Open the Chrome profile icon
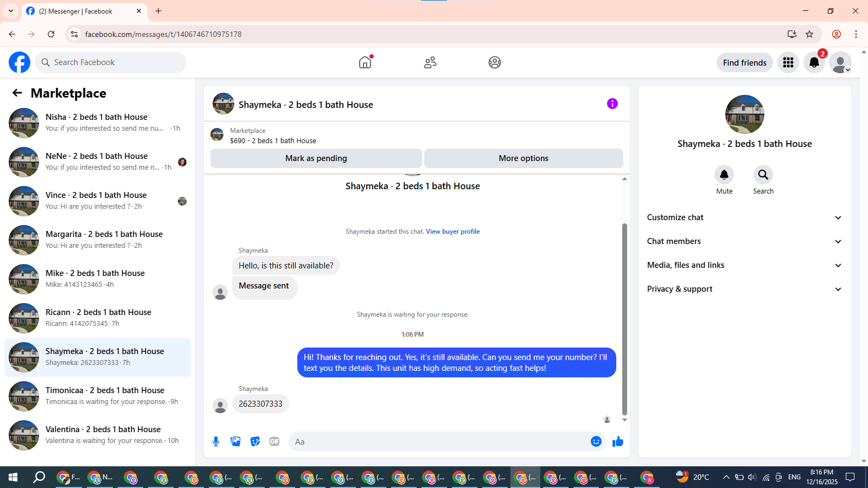 pos(837,34)
